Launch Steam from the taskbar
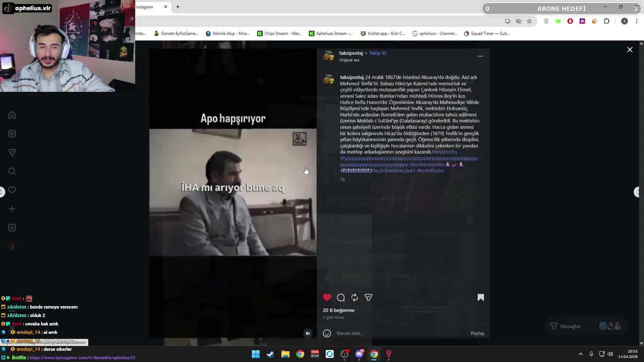Screen dimensions: 644x362 (x=270, y=354)
